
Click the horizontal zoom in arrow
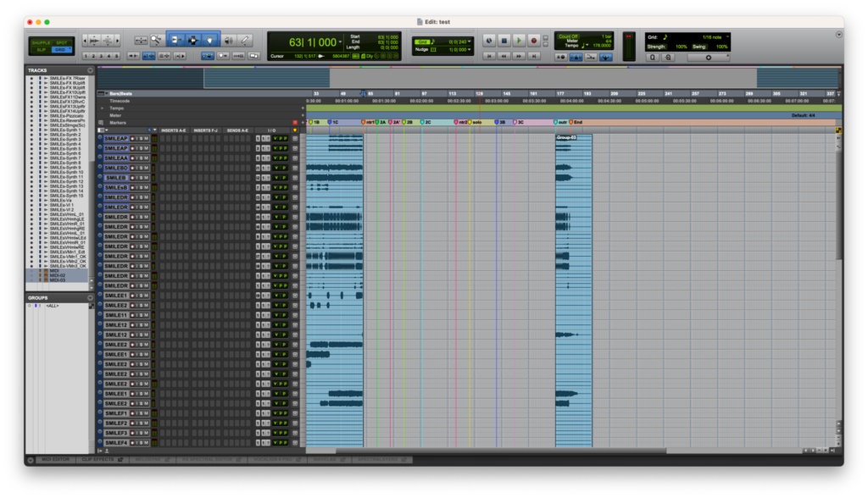tap(117, 40)
